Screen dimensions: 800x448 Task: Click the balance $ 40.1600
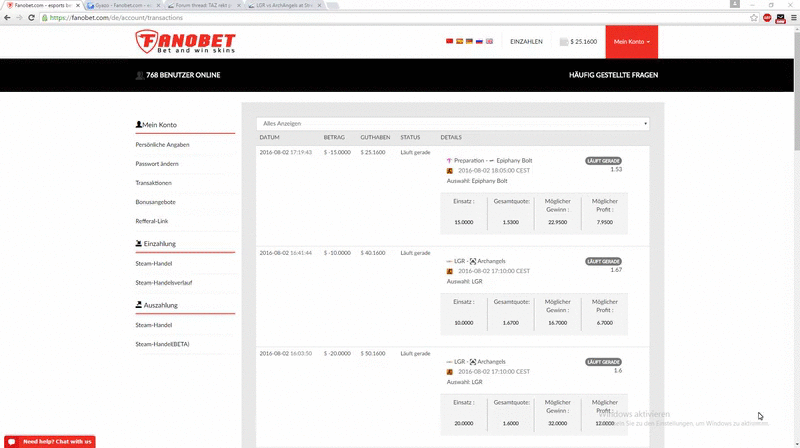(x=373, y=253)
